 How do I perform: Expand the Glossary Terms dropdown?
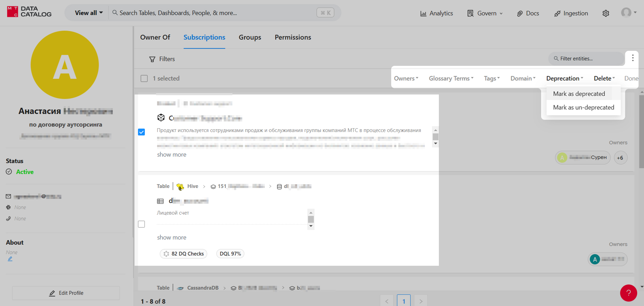pos(451,78)
